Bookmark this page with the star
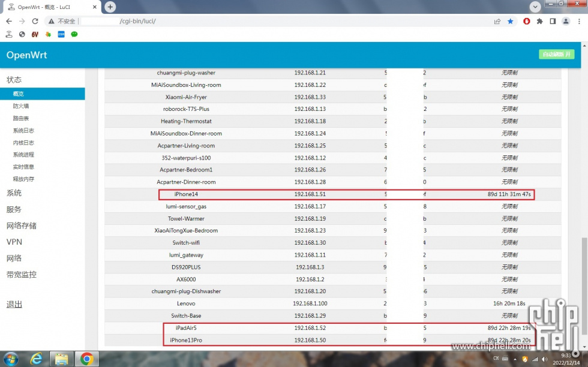 [x=511, y=22]
